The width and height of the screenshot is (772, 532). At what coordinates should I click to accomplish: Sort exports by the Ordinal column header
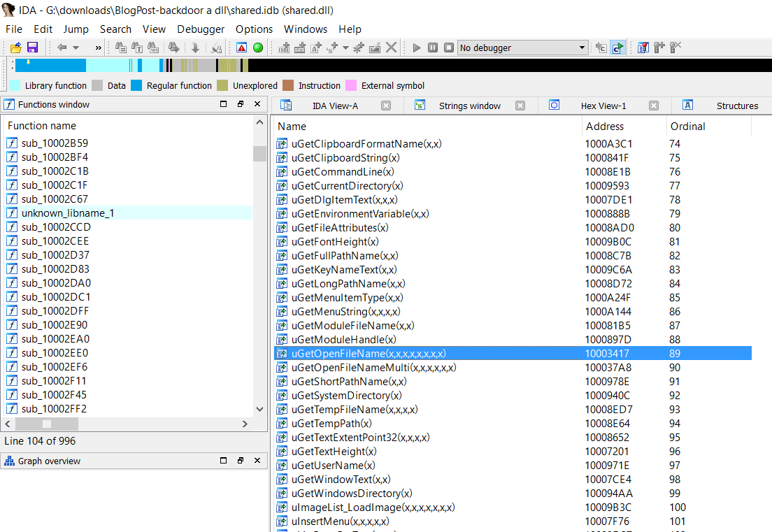click(x=708, y=127)
